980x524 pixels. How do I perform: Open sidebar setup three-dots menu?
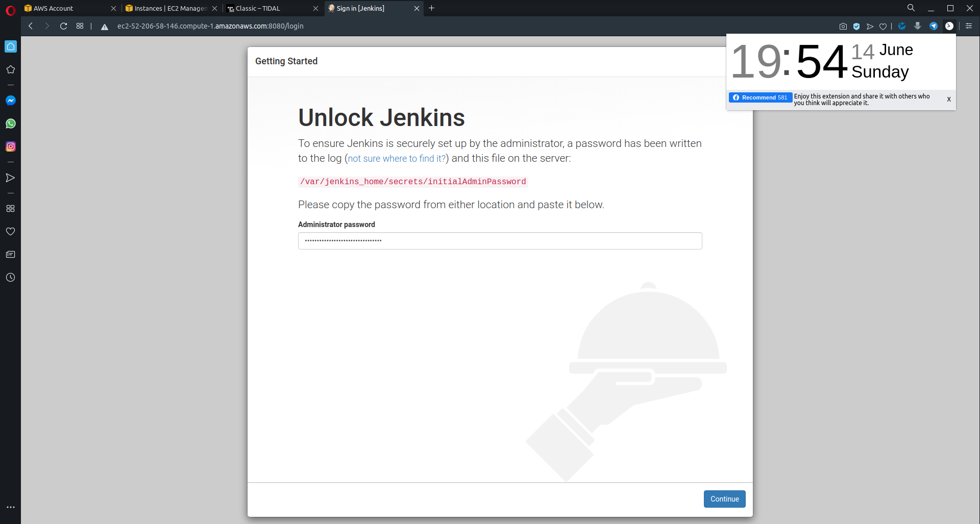pos(11,507)
